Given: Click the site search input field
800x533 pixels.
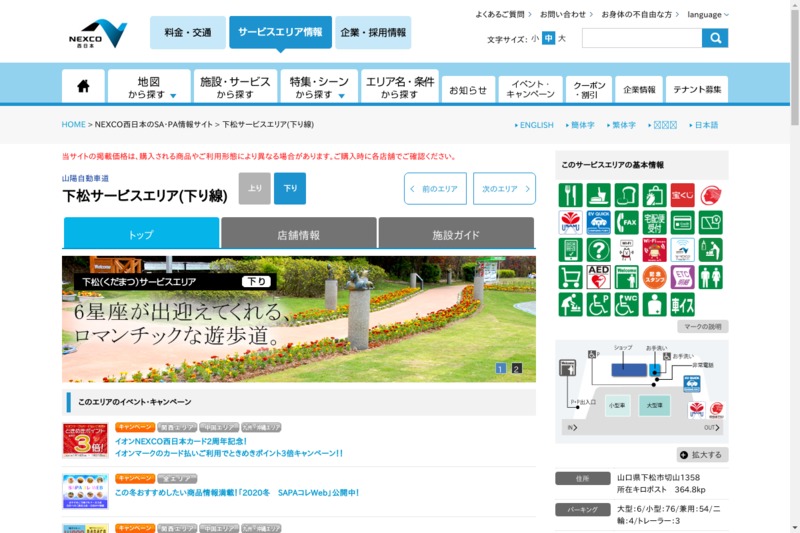Looking at the screenshot, I should click(x=641, y=38).
